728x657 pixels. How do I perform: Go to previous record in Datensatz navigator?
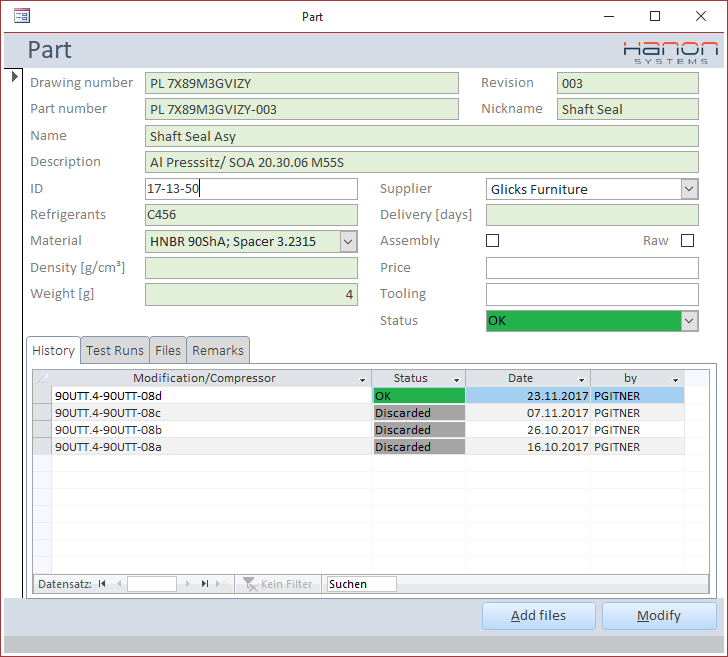[x=119, y=584]
